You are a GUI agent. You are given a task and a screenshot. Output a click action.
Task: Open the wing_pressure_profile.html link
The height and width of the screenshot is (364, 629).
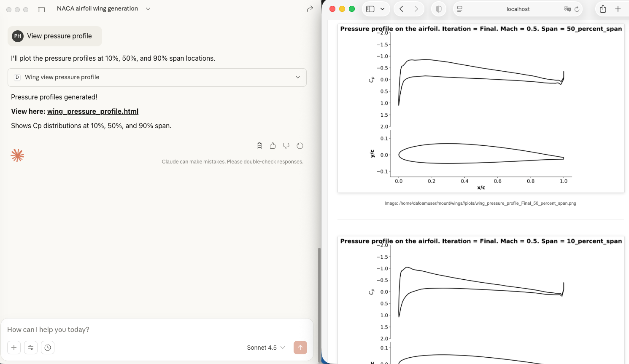click(93, 111)
